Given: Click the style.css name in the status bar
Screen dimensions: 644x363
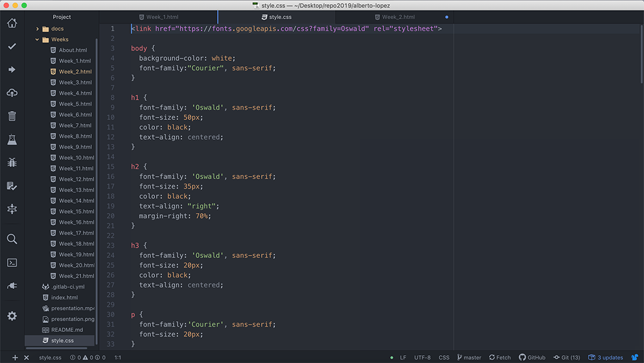Looking at the screenshot, I should pyautogui.click(x=50, y=357).
